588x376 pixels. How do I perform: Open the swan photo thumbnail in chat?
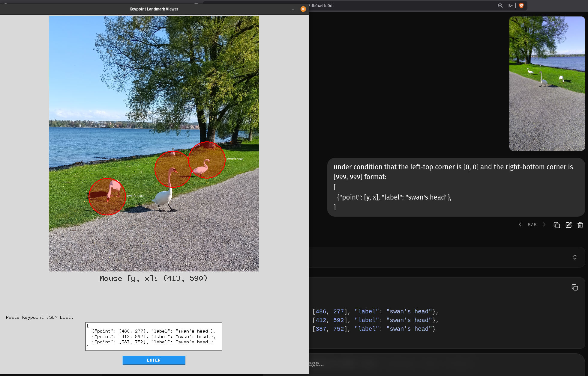tap(547, 84)
